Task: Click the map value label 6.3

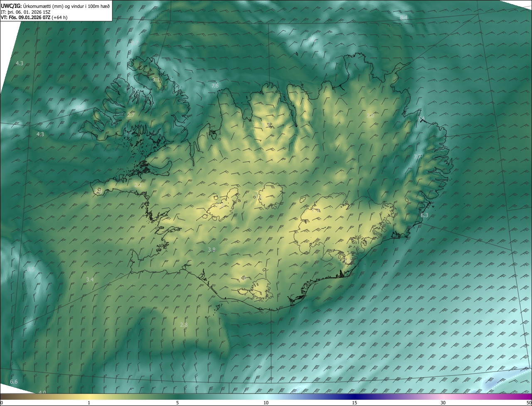Action: click(x=424, y=215)
